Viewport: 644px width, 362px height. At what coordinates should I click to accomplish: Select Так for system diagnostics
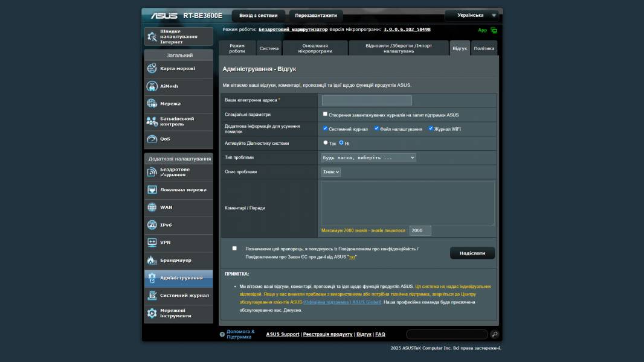pos(325,142)
